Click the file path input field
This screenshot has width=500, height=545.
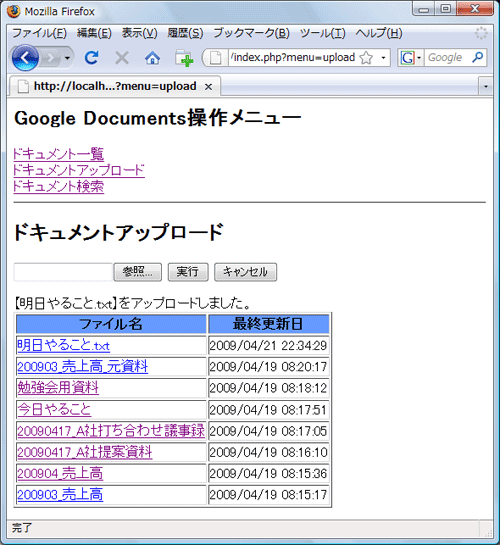coord(63,272)
